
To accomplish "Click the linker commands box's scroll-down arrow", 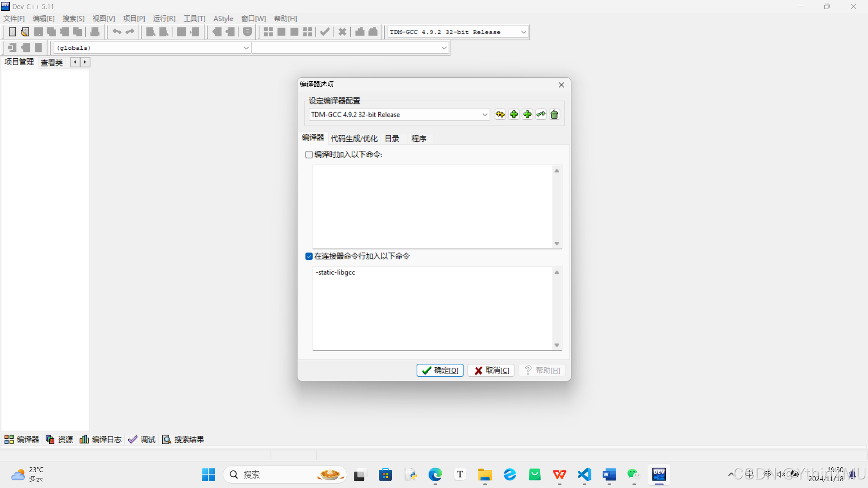I will click(557, 346).
